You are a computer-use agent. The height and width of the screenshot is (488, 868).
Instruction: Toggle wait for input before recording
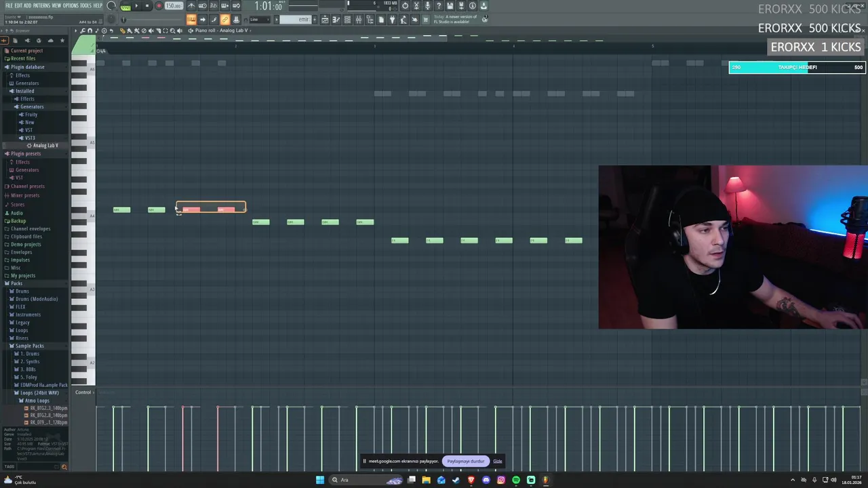[x=202, y=6]
